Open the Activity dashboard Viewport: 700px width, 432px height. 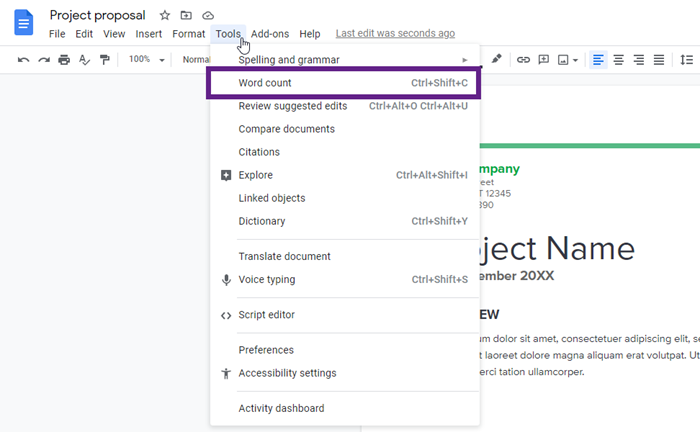point(345,408)
